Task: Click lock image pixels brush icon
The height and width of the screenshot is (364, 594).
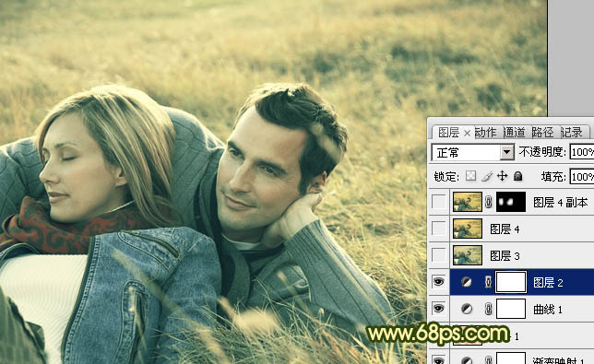Action: click(487, 176)
